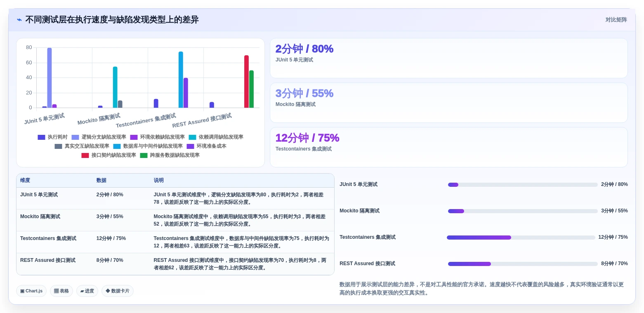Screen dimensions: 644x313
Task: Click x-axis label Mockito 隔离测试
Action: coord(99,119)
